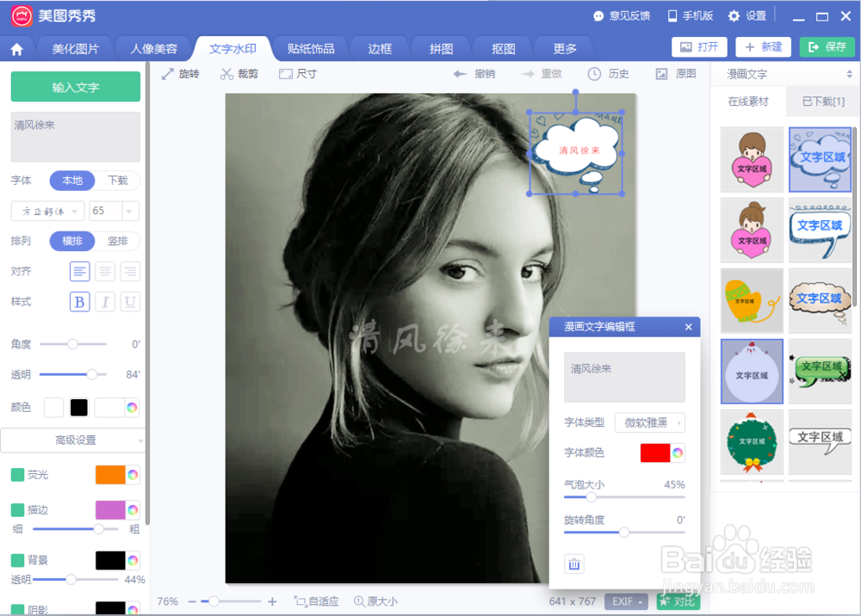This screenshot has width=861, height=616.
Task: Open the 方正舒体 font dropdown
Action: (46, 211)
